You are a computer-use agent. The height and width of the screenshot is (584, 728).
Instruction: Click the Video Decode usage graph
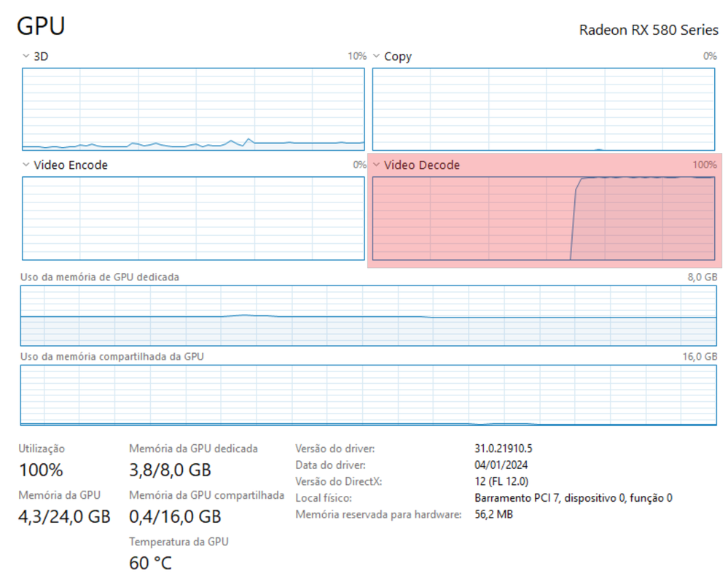coord(544,218)
